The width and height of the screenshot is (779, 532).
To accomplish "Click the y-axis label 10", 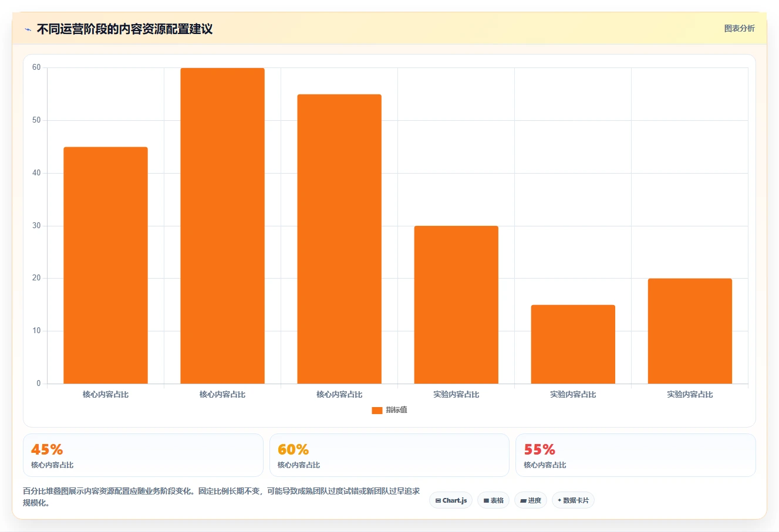I will (x=36, y=331).
